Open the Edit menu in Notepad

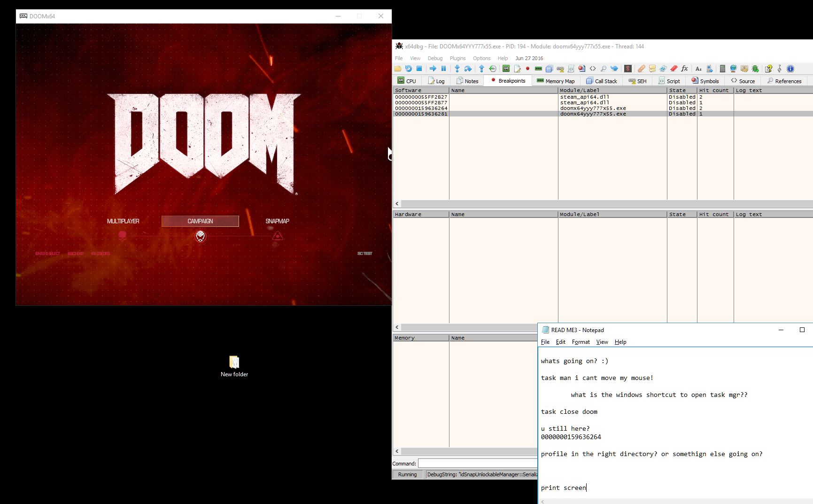560,342
